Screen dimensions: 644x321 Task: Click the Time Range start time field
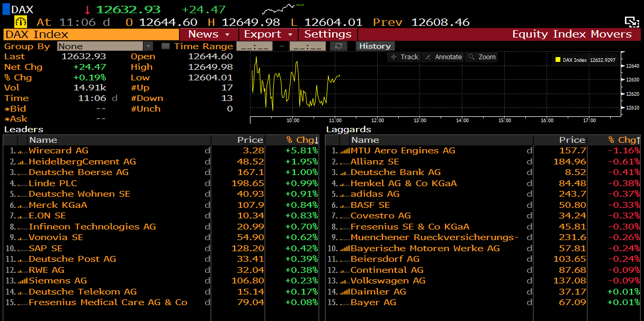tap(255, 47)
